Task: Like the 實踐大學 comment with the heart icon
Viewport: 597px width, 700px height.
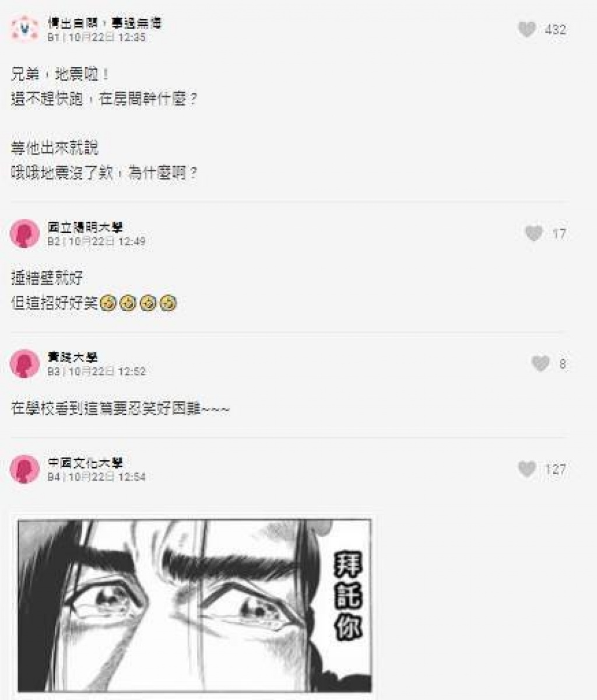Action: click(x=540, y=363)
